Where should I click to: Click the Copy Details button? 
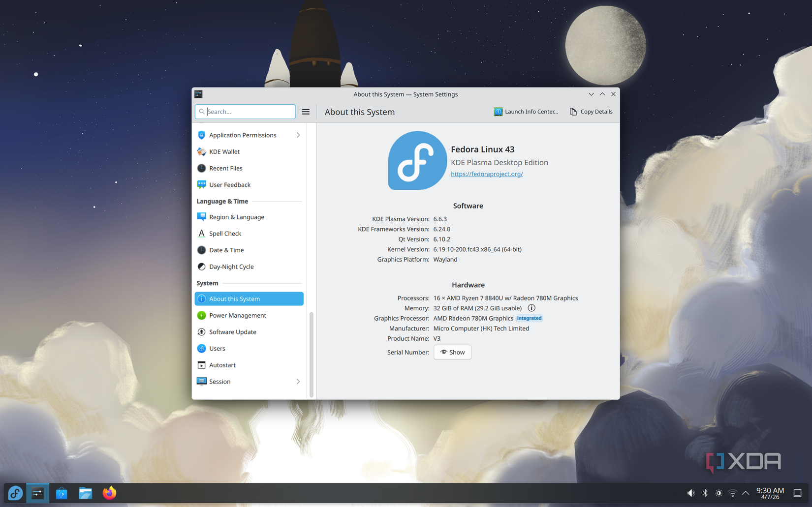click(591, 112)
